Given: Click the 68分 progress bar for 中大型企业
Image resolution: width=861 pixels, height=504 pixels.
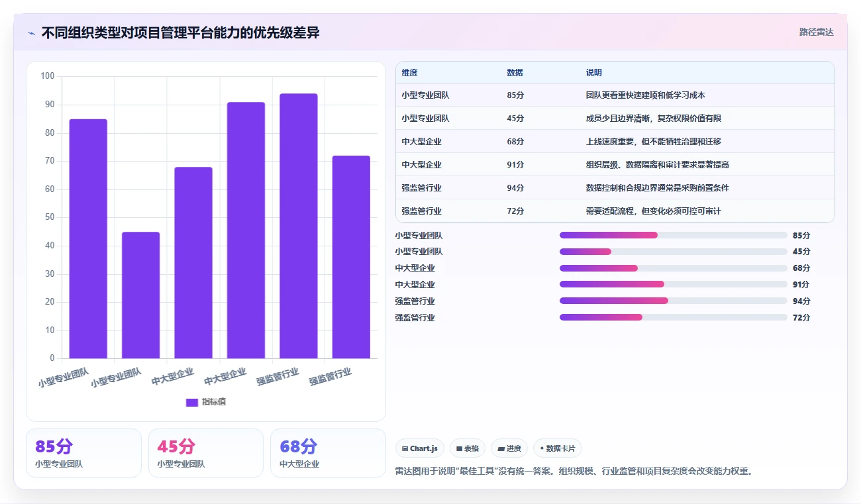Looking at the screenshot, I should click(674, 268).
